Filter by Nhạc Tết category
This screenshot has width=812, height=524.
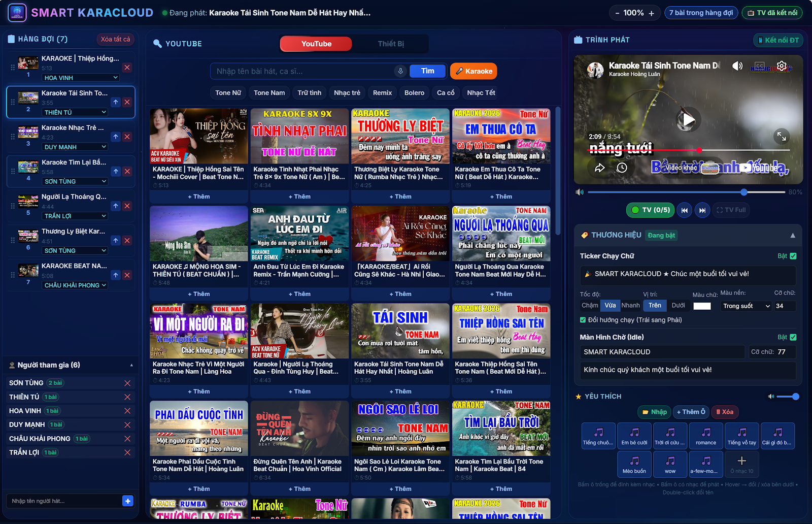click(x=481, y=93)
